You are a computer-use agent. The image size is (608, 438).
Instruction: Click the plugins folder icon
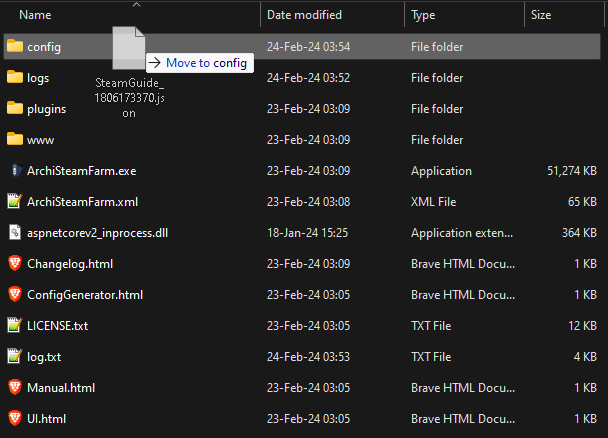click(x=14, y=108)
